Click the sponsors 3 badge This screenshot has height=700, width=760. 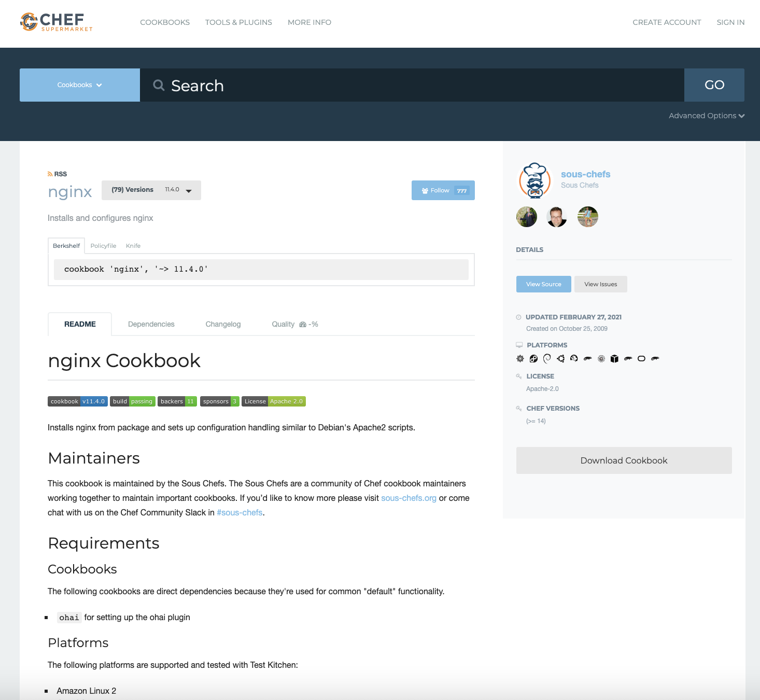(x=220, y=401)
